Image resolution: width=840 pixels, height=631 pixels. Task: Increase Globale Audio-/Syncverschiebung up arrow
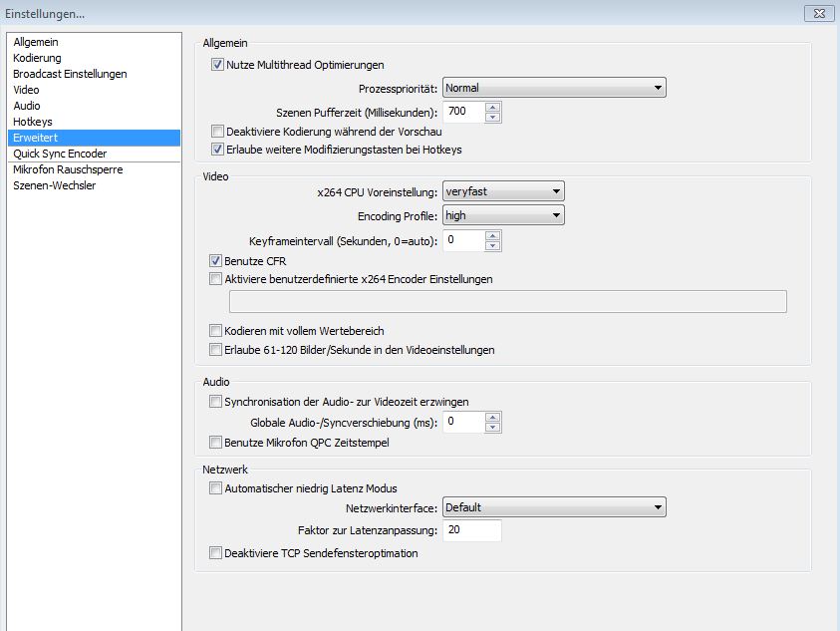coord(492,417)
